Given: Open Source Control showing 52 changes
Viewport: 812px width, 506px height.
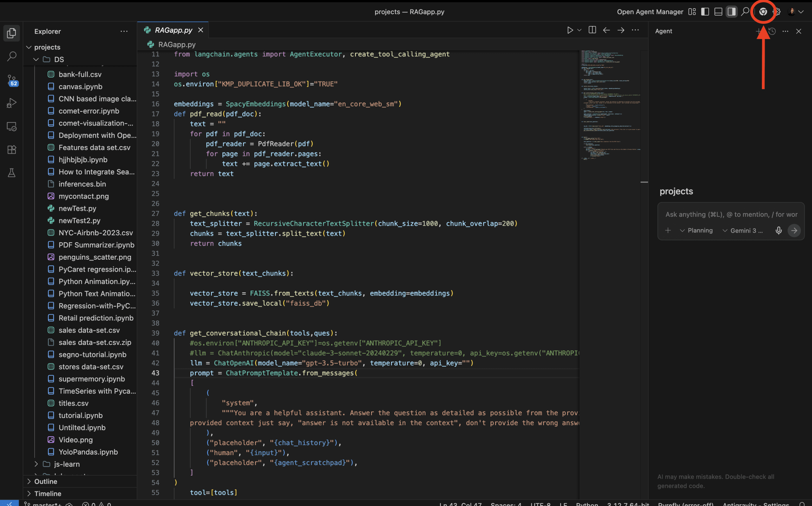Looking at the screenshot, I should (x=12, y=80).
